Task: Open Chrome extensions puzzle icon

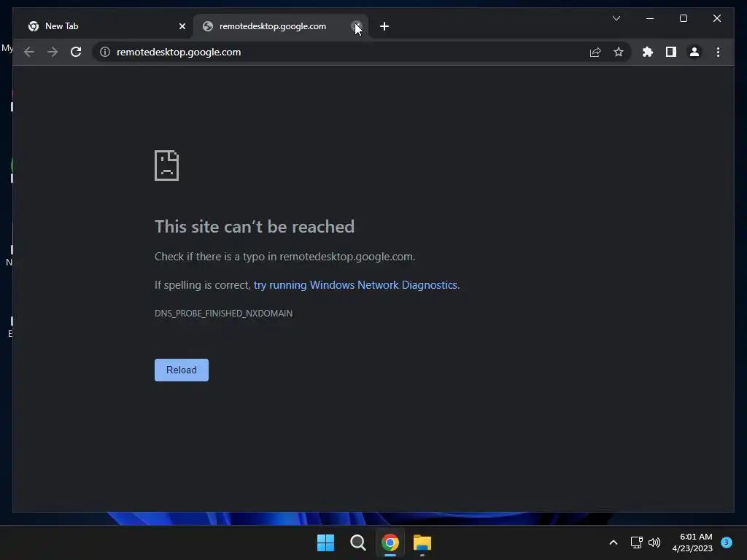Action: (648, 52)
